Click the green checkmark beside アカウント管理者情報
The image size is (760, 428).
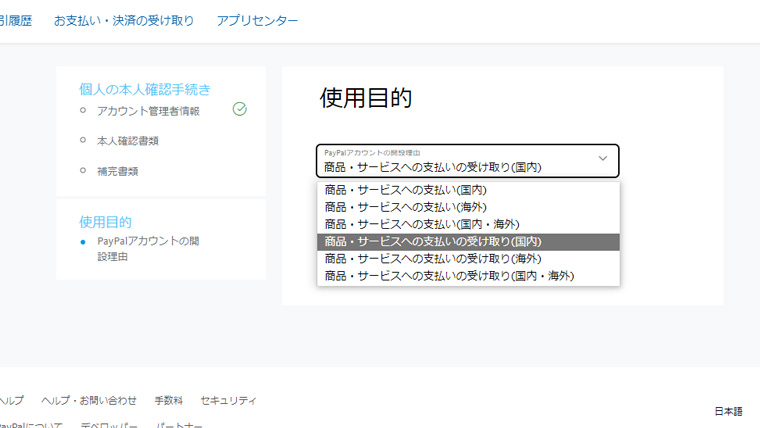pos(239,109)
